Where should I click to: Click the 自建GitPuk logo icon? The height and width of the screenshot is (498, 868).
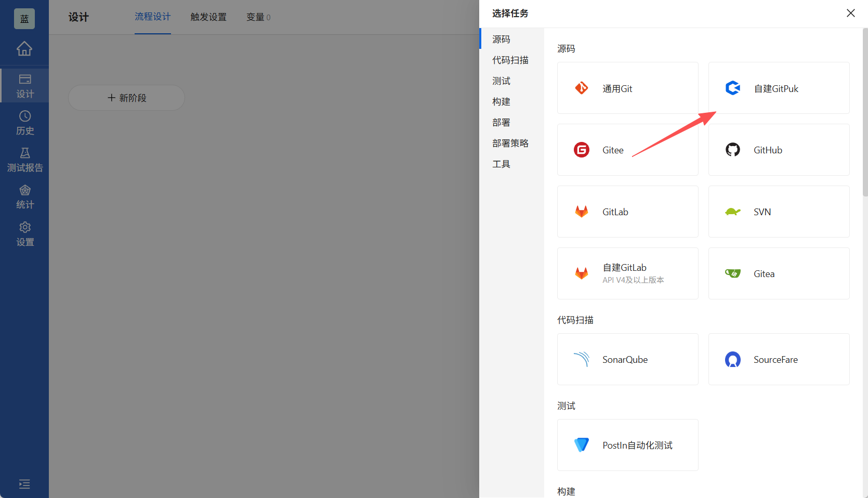pyautogui.click(x=733, y=88)
